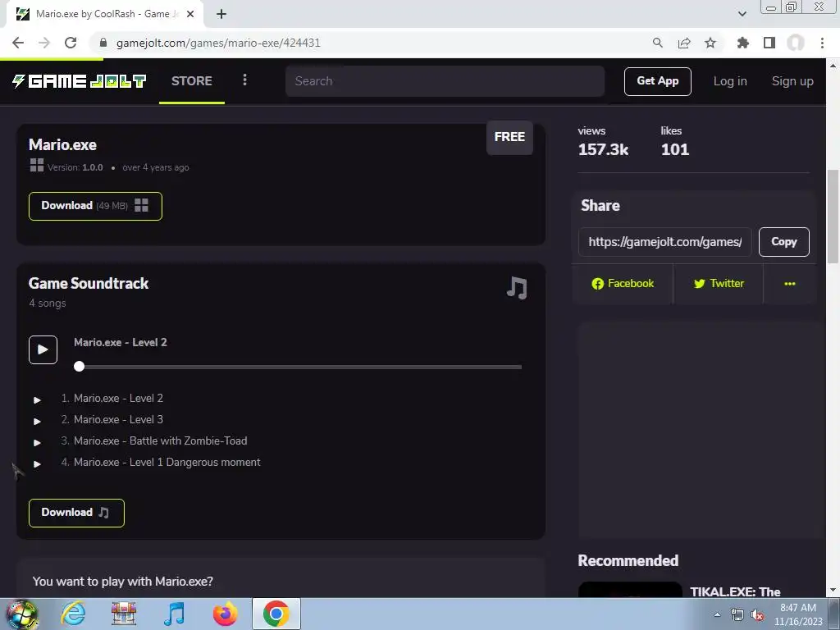The width and height of the screenshot is (840, 630).
Task: Reload the current page
Action: pyautogui.click(x=71, y=43)
